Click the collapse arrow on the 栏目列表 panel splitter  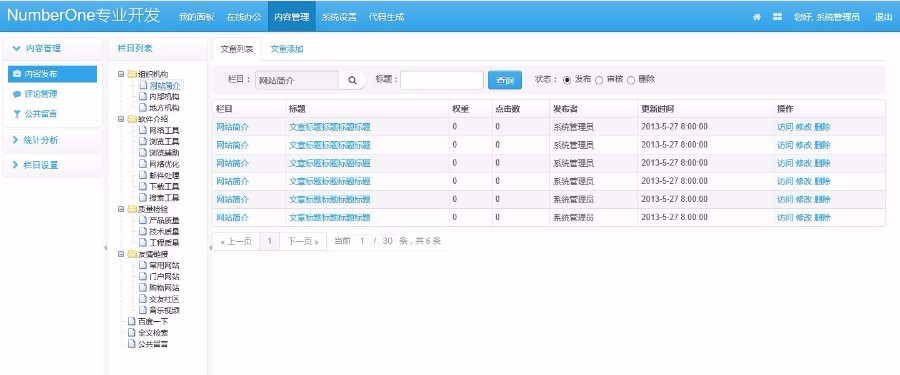(x=210, y=248)
